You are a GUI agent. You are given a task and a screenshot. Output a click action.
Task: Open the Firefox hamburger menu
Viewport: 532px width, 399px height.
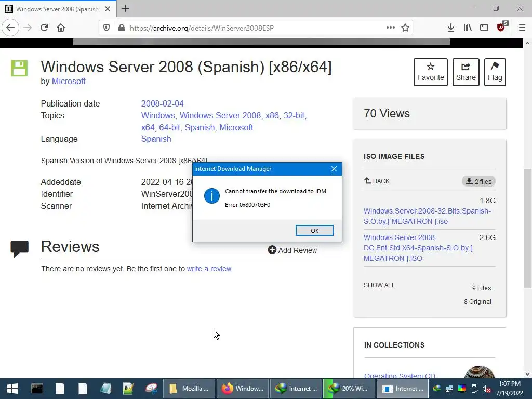[522, 28]
